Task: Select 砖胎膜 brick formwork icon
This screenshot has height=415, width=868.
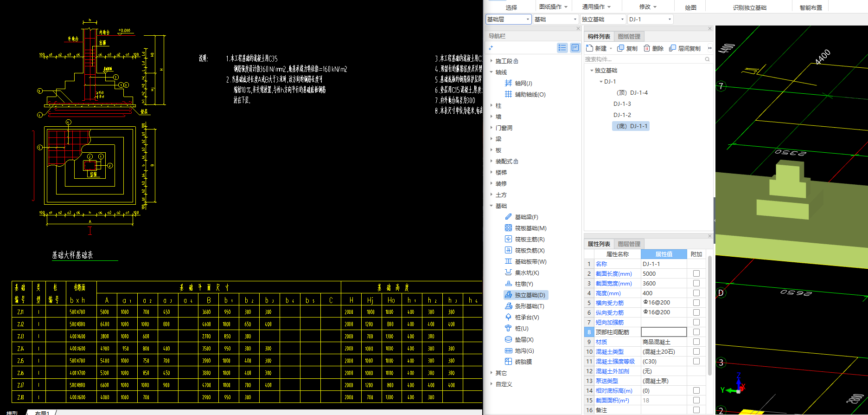Action: [508, 362]
